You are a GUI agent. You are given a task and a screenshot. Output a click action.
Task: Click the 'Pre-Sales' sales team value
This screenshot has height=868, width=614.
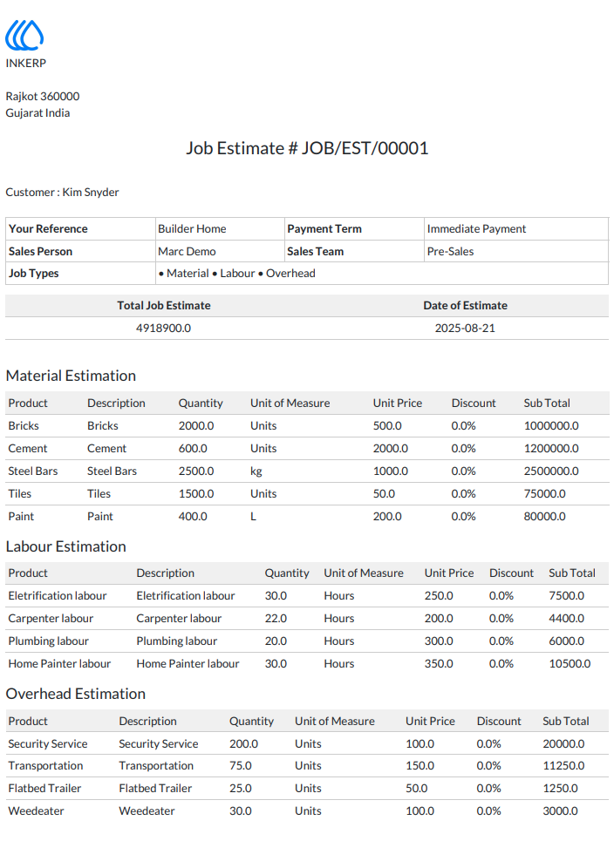450,251
